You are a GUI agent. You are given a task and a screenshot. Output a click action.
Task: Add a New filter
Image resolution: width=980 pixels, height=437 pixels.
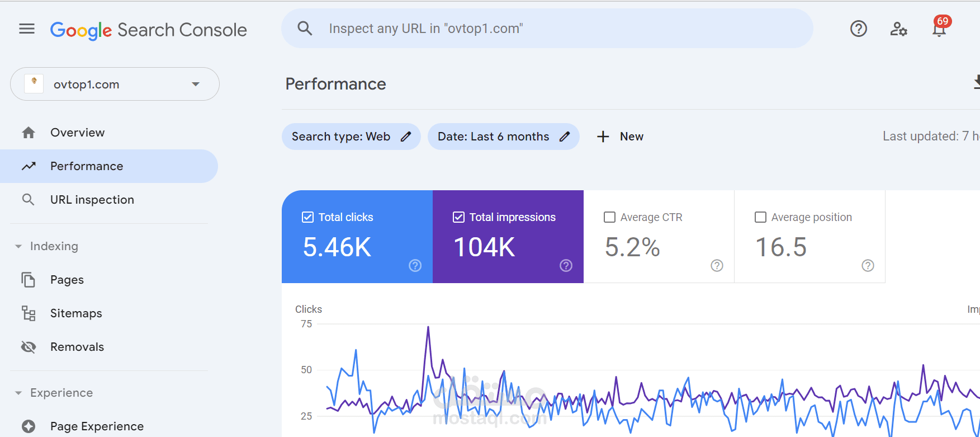click(620, 137)
